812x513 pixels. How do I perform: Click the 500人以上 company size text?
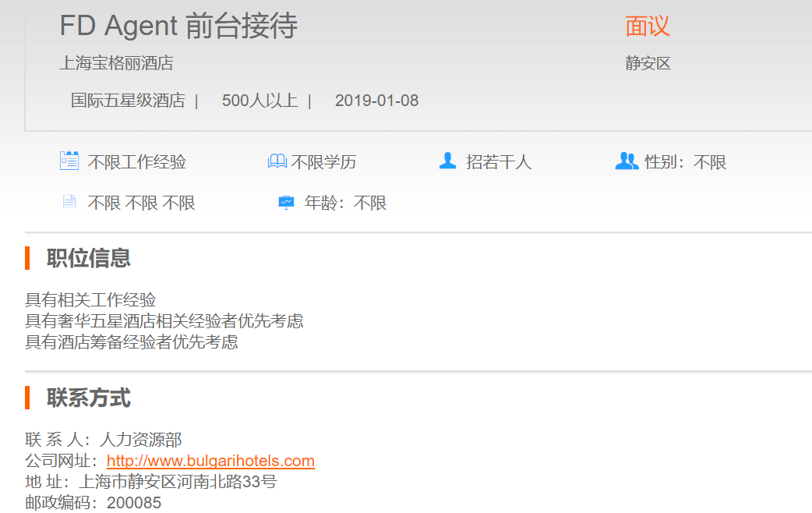[x=259, y=101]
